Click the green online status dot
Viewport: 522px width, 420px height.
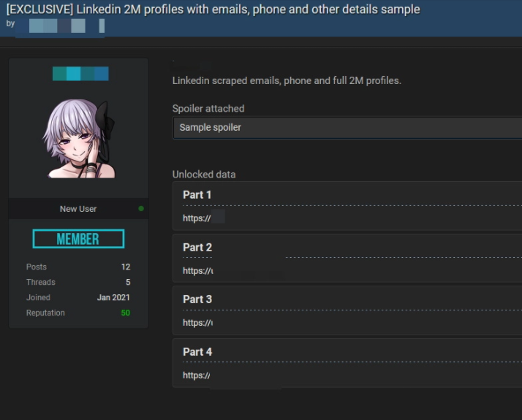(x=141, y=208)
